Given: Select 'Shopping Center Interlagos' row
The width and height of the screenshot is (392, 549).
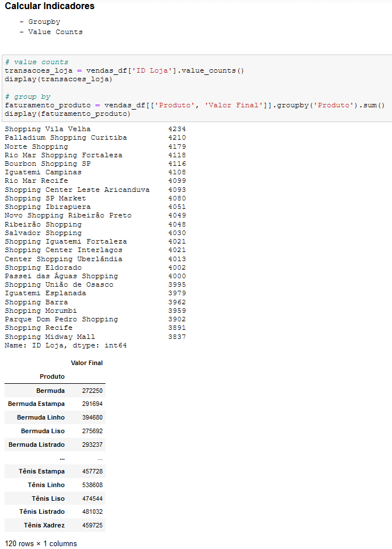Looking at the screenshot, I should coord(95,250).
